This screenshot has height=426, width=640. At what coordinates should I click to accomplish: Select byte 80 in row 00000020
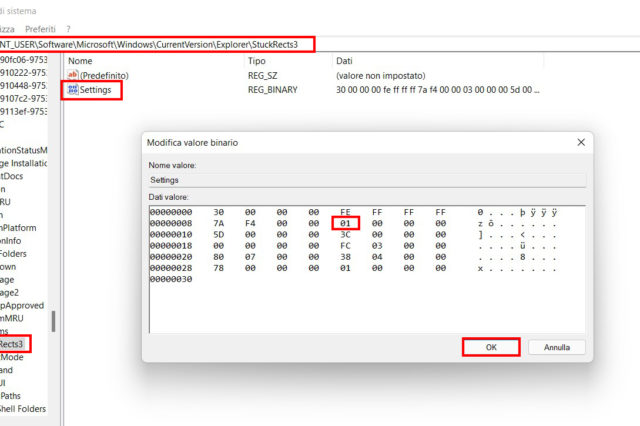click(x=219, y=257)
